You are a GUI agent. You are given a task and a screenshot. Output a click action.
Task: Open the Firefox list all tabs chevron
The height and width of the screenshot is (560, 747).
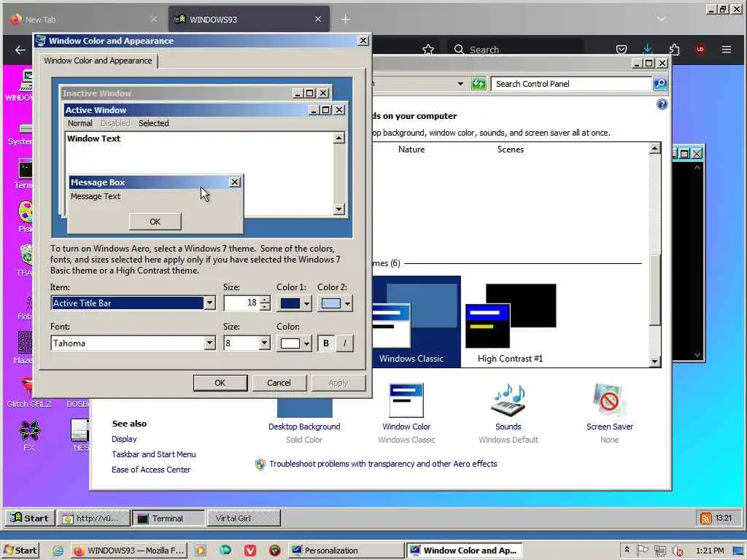661,19
